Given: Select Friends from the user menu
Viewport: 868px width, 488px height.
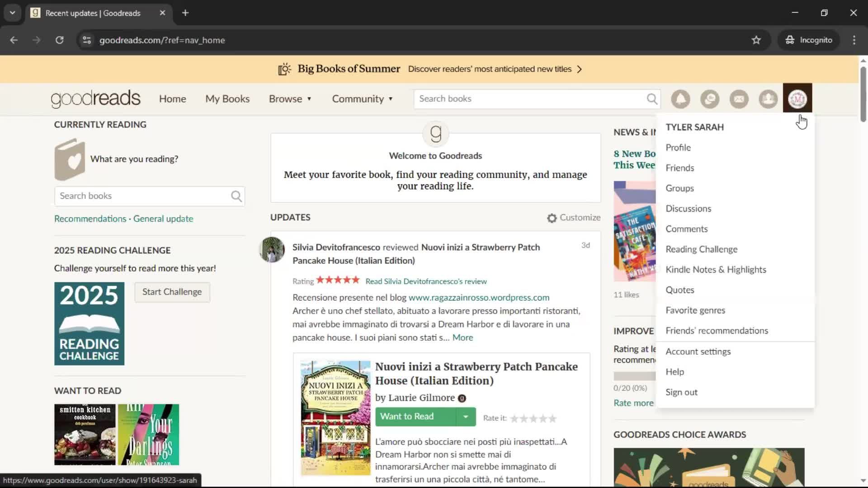Looking at the screenshot, I should point(679,168).
